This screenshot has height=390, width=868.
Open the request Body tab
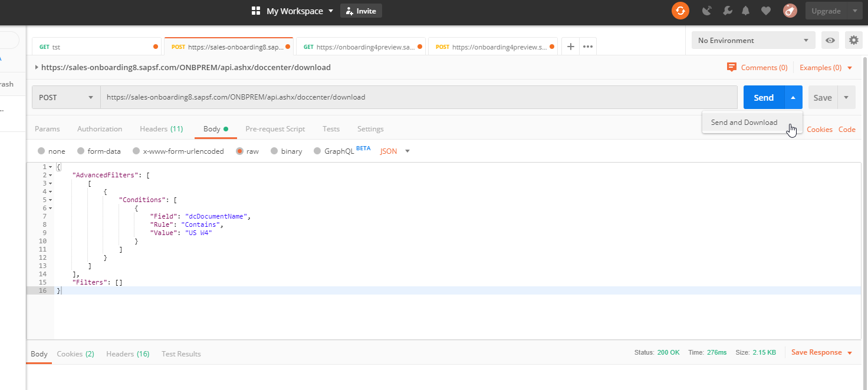[x=216, y=129]
